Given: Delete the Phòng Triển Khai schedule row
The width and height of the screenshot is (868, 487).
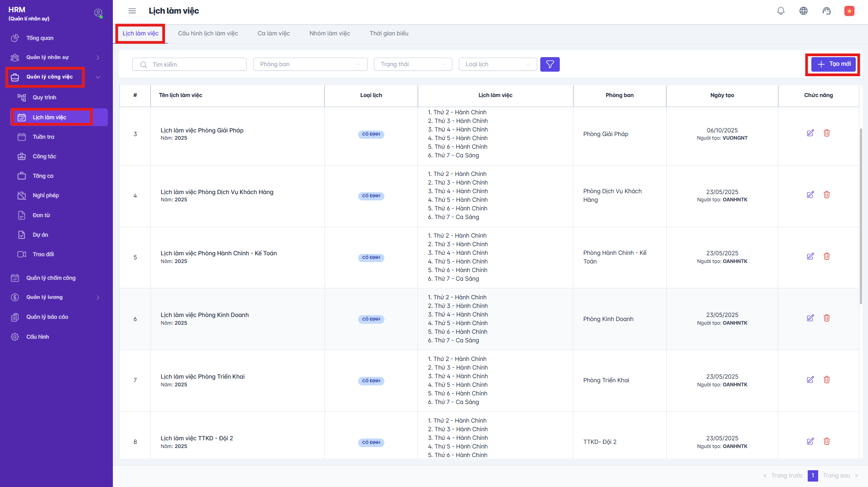Looking at the screenshot, I should pyautogui.click(x=826, y=380).
